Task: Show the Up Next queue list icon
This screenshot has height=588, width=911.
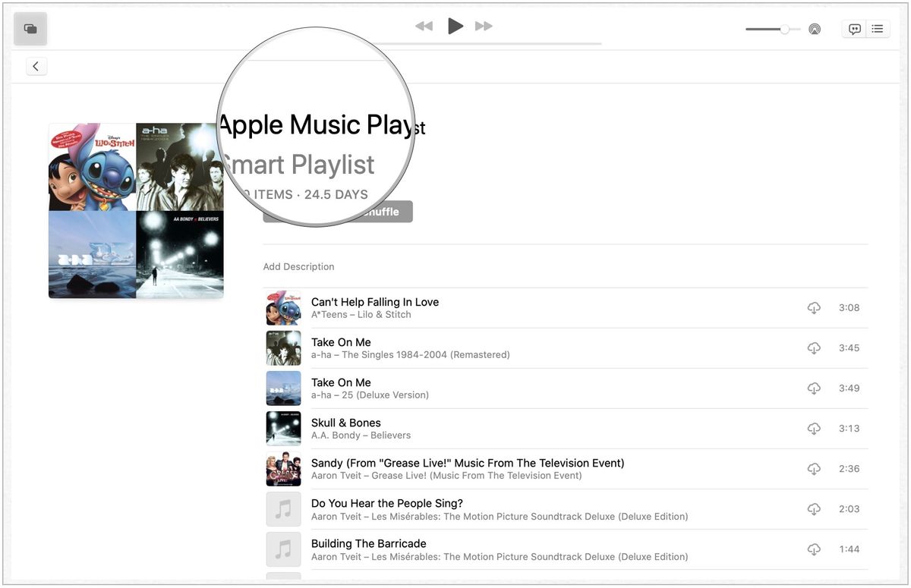Action: pos(878,28)
